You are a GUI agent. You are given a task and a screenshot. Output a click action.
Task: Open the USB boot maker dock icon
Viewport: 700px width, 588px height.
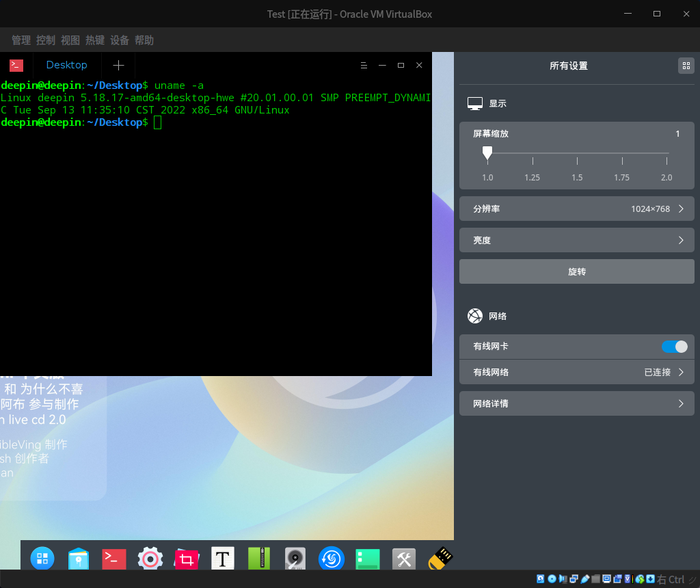[x=441, y=559]
